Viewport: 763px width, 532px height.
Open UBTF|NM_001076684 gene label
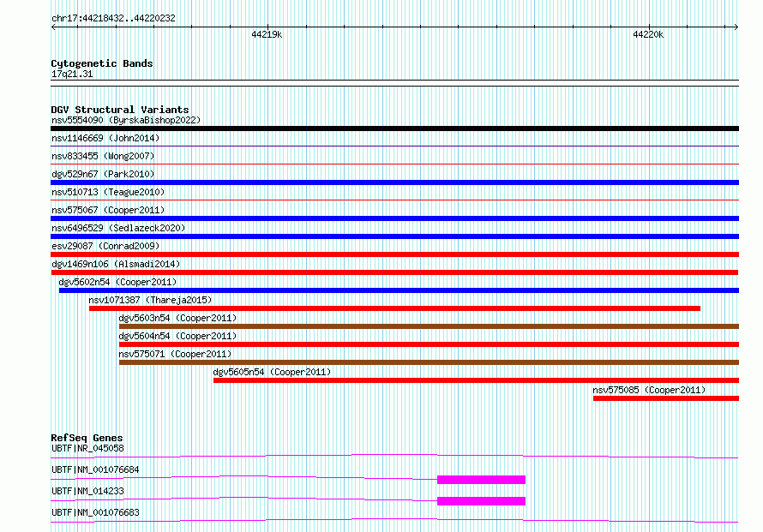[95, 469]
